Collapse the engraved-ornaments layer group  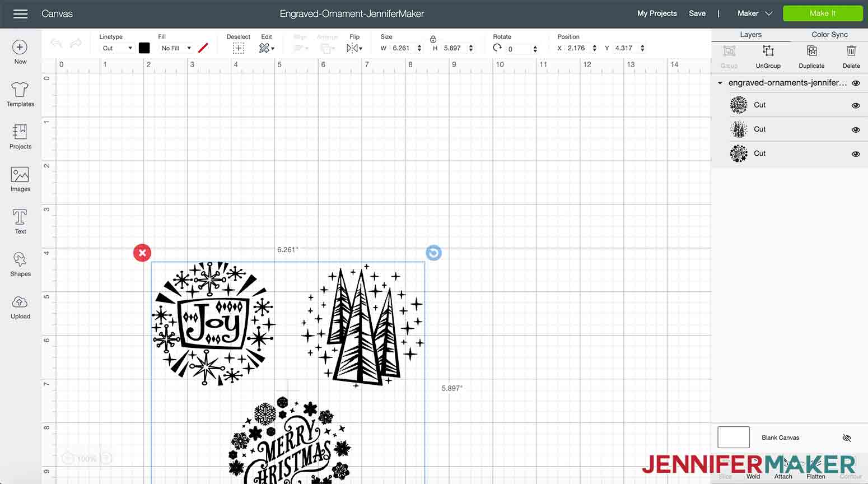click(720, 83)
